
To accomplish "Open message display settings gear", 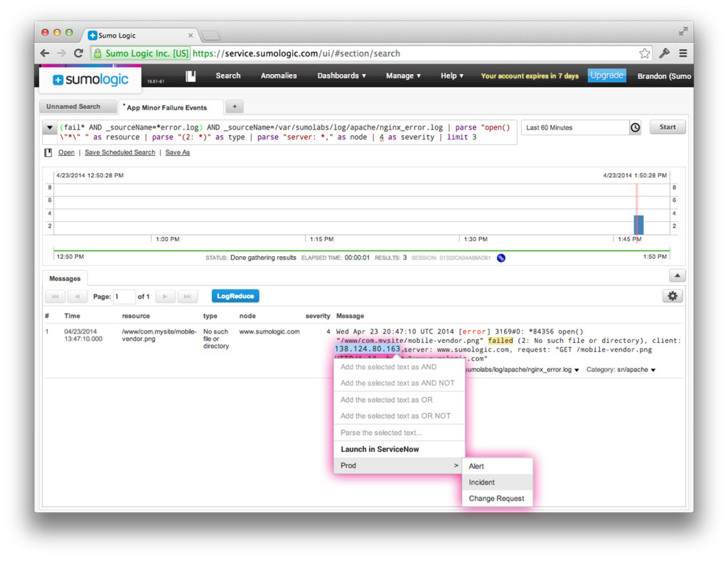I will [x=673, y=296].
